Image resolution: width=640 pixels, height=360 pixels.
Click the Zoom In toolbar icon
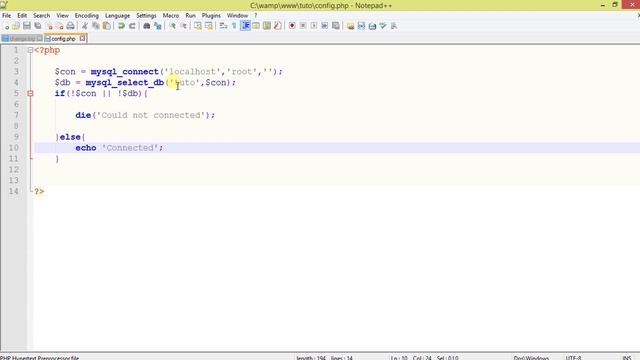[x=172, y=26]
